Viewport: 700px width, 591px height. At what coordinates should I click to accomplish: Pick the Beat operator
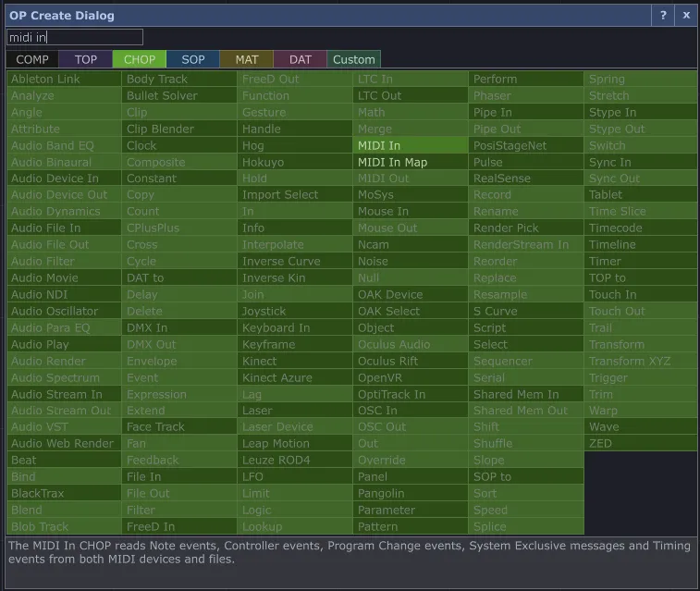click(x=64, y=461)
